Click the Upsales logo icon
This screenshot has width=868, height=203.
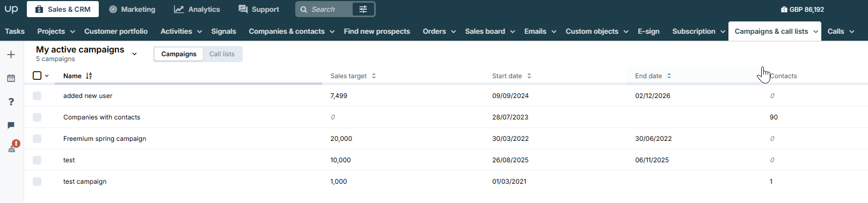click(11, 9)
